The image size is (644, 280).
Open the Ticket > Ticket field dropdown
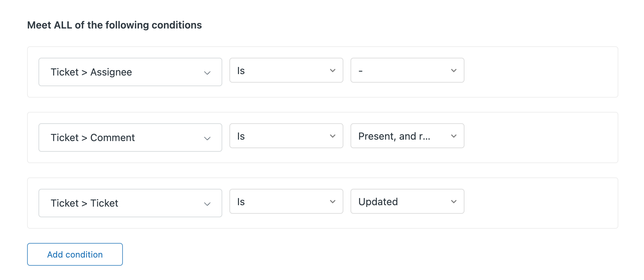point(130,203)
